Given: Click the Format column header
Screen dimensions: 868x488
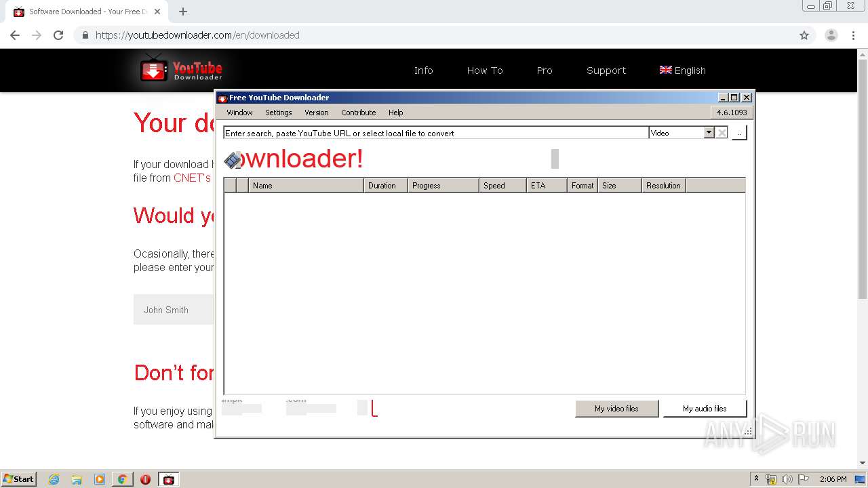Looking at the screenshot, I should pos(582,185).
